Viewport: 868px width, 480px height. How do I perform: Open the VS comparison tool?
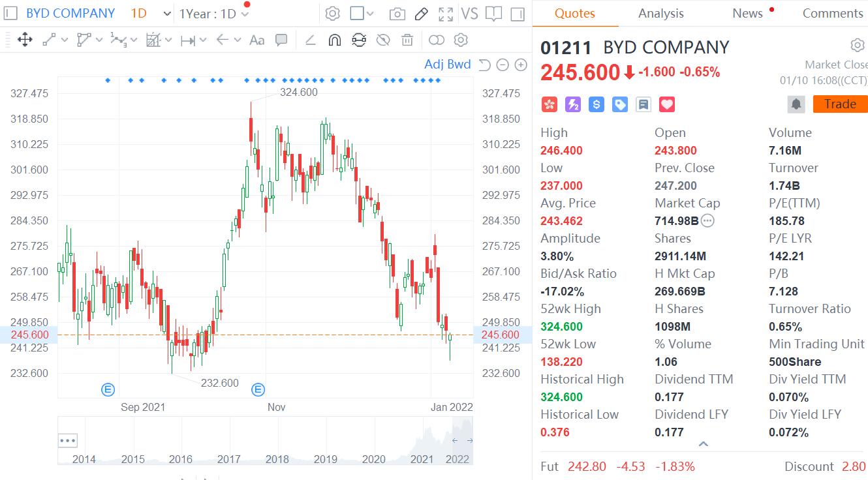point(469,13)
